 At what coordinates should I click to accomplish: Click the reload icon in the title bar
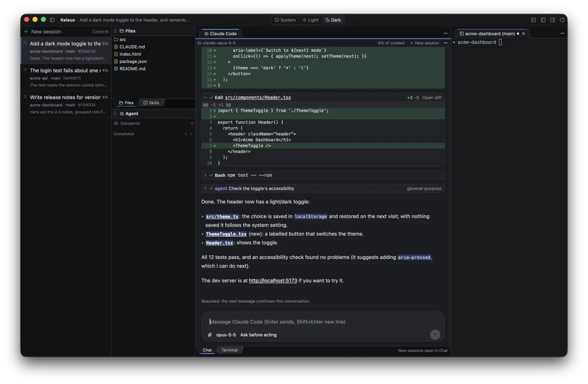562,20
